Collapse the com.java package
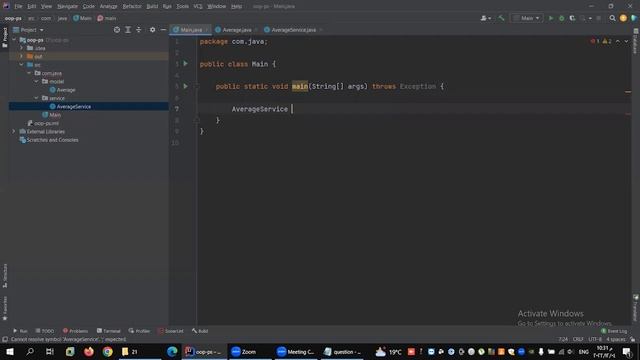640x360 pixels. tap(29, 73)
